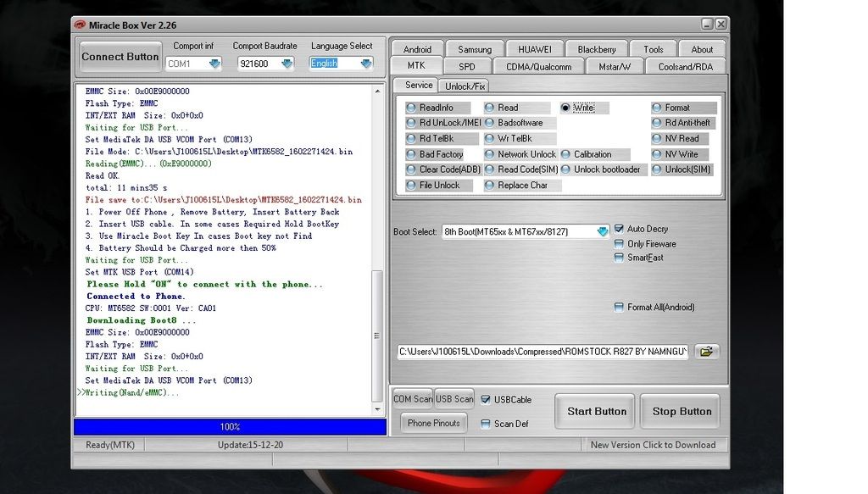Click the firmware file path input field

[542, 352]
